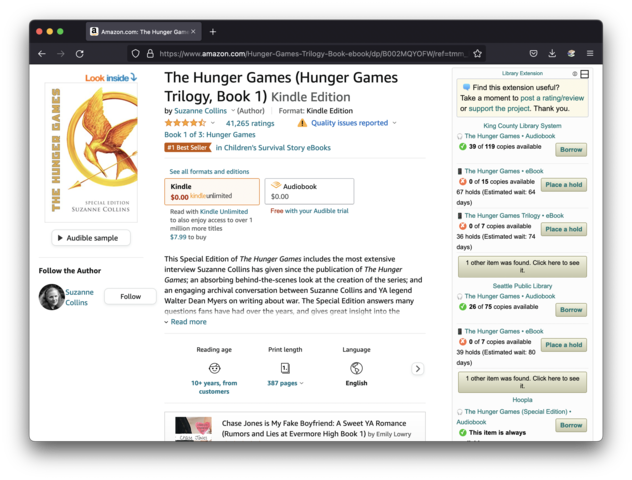The height and width of the screenshot is (480, 632).
Task: Play the Audible sample
Action: (x=91, y=238)
